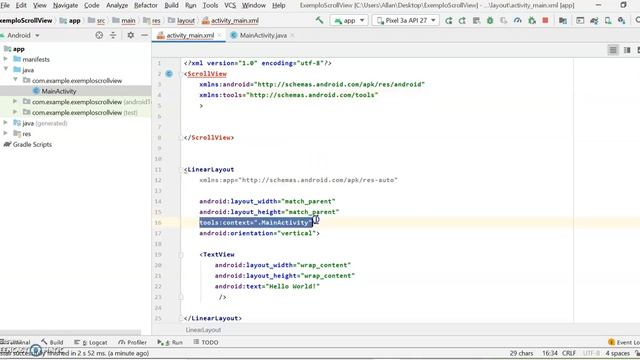The width and height of the screenshot is (640, 360).
Task: Open the SDK Manager icon
Action: tap(622, 20)
